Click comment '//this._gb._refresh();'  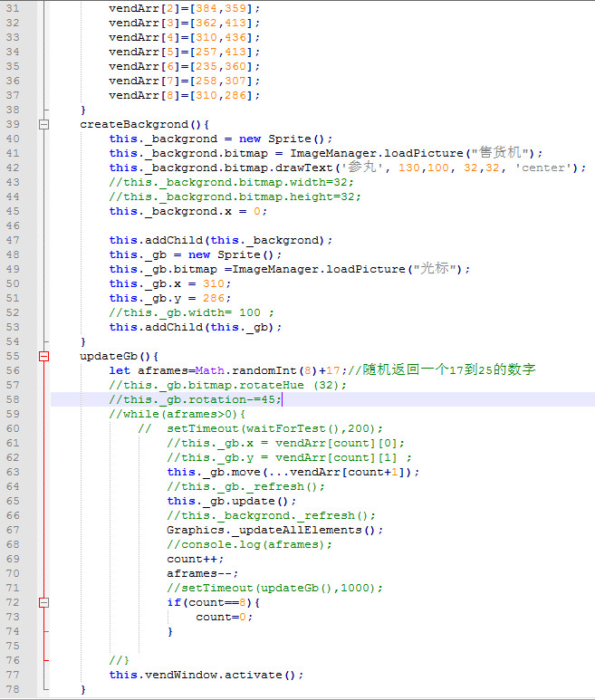tap(246, 486)
